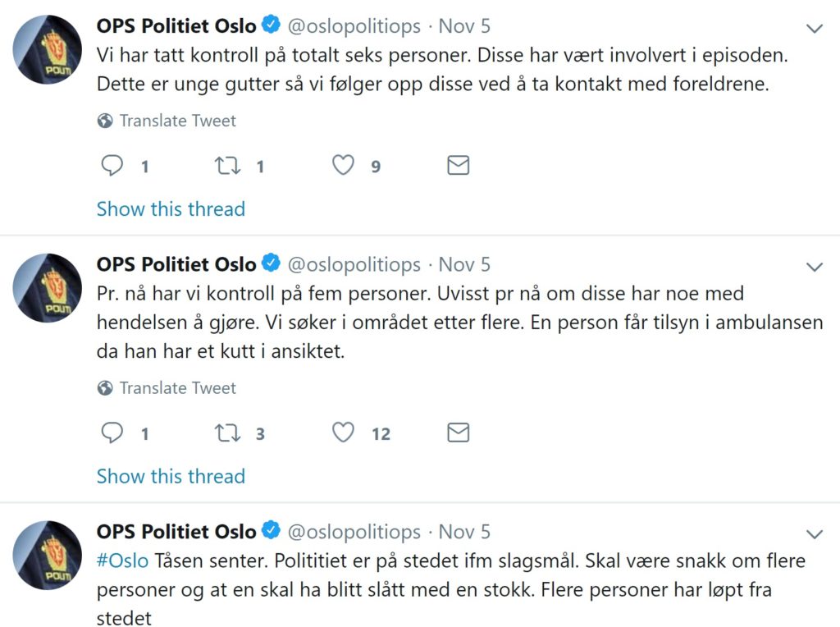The image size is (840, 627).
Task: Click @oslopolitiops handle on third tweet
Action: (x=352, y=532)
